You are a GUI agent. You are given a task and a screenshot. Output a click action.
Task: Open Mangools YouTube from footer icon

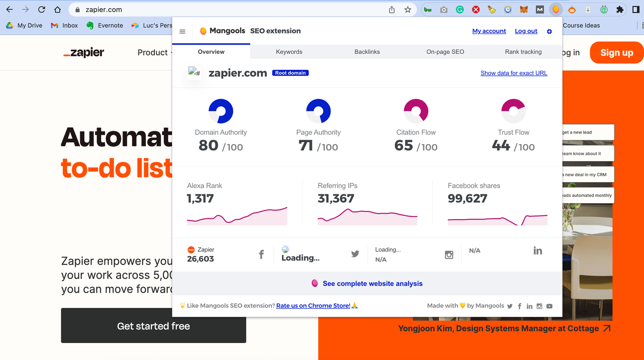pos(549,306)
